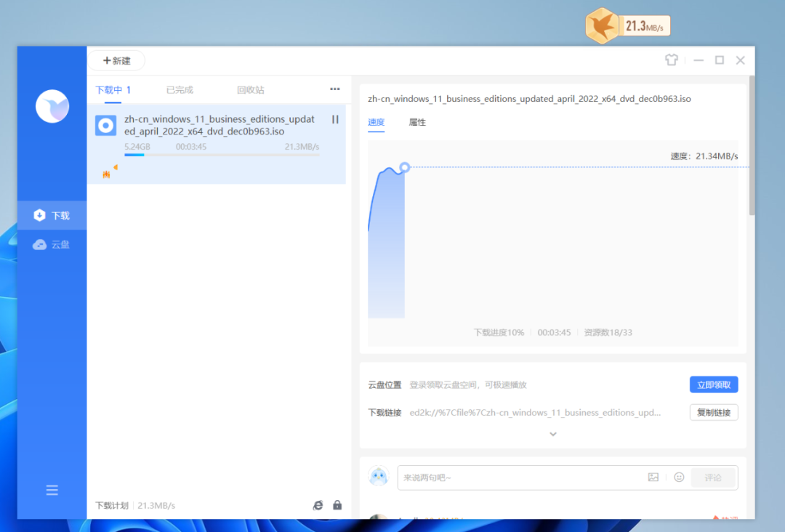
Task: Click the skin (T-shirt) icon in title bar
Action: [672, 60]
